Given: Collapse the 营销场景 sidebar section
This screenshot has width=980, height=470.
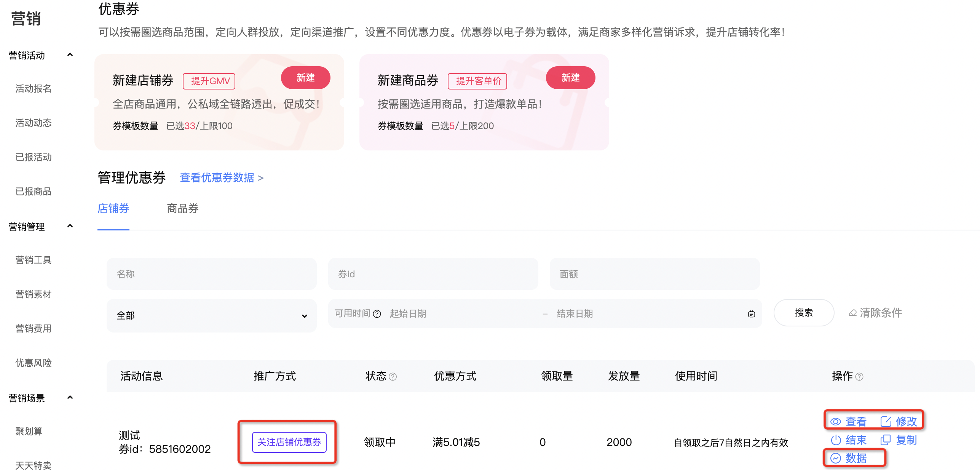Looking at the screenshot, I should tap(70, 398).
